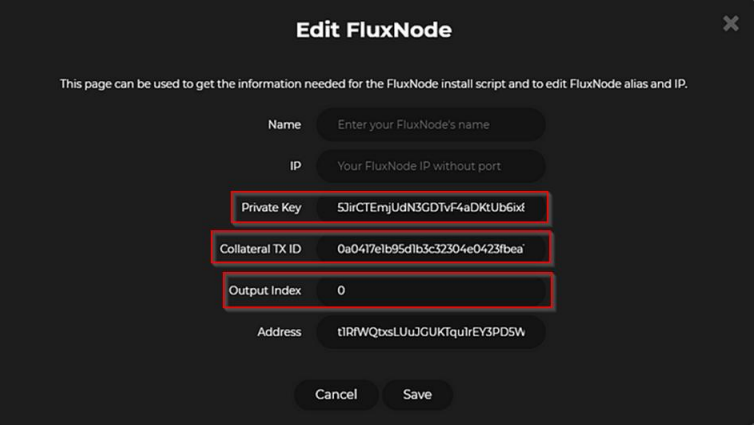Image resolution: width=754 pixels, height=425 pixels.
Task: Click the IP label
Action: click(295, 166)
